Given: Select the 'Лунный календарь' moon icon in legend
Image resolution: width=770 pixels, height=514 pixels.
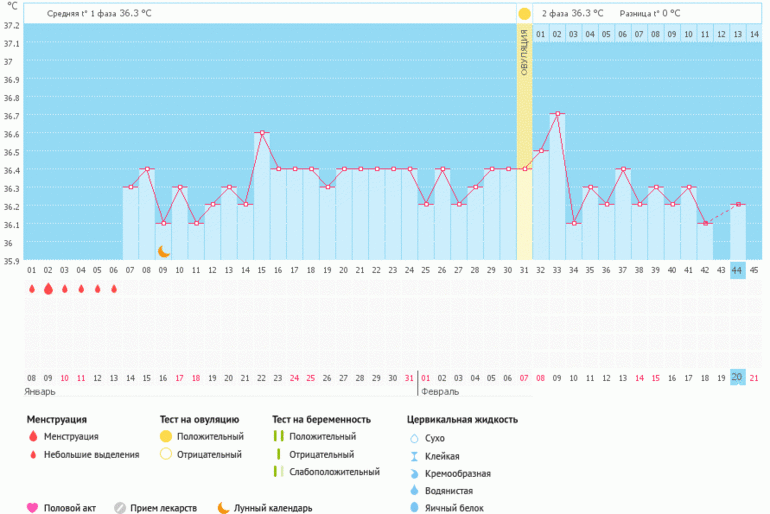Looking at the screenshot, I should click(x=223, y=507).
